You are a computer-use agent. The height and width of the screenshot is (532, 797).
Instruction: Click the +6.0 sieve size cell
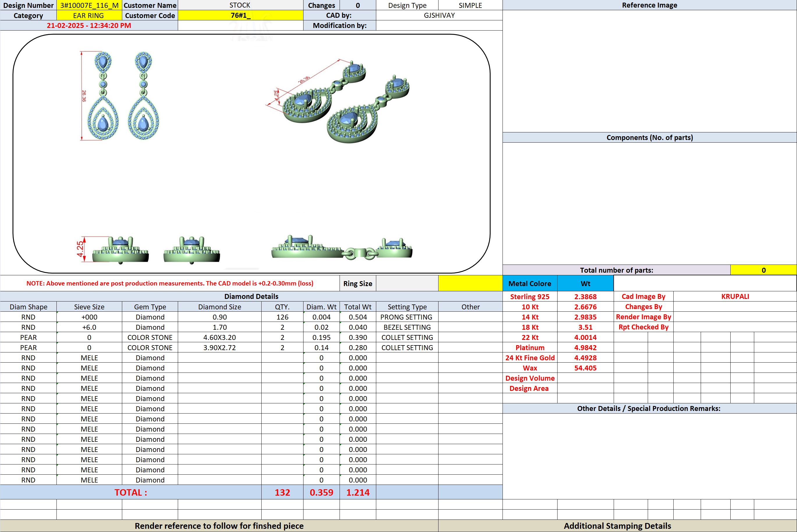(x=89, y=327)
